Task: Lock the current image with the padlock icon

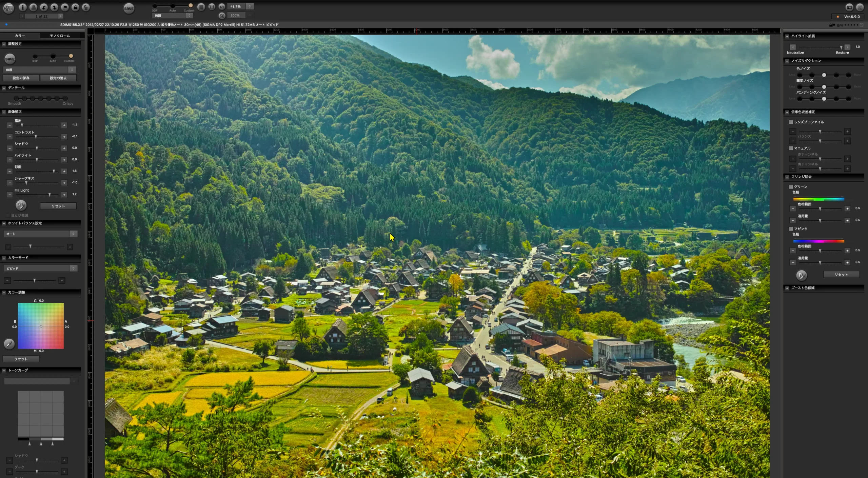Action: [x=75, y=7]
